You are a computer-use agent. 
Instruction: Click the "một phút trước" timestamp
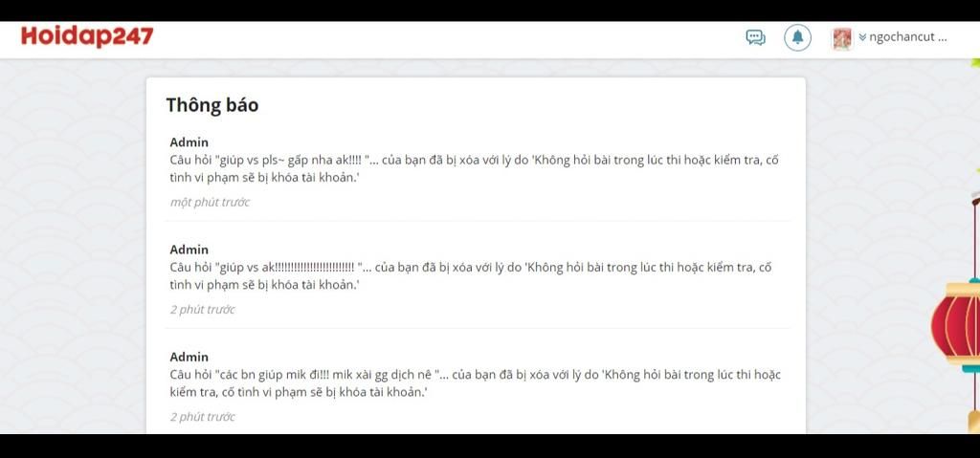tap(210, 202)
